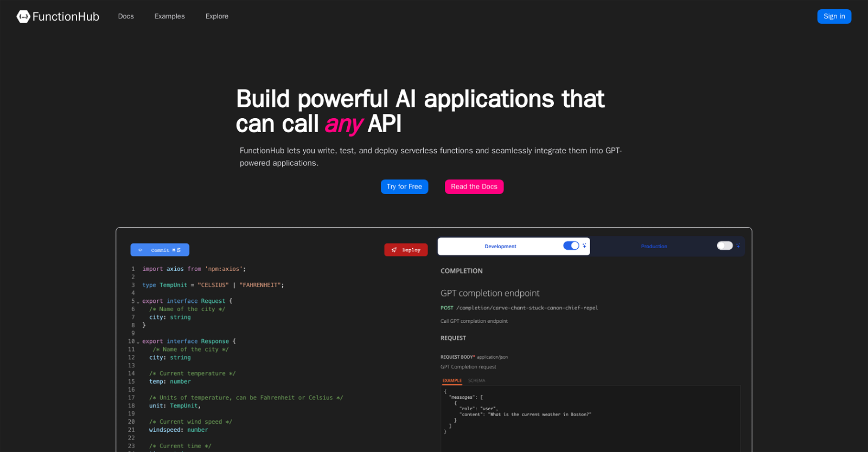The width and height of the screenshot is (868, 452).
Task: Click the temp: number code line
Action: 170,382
